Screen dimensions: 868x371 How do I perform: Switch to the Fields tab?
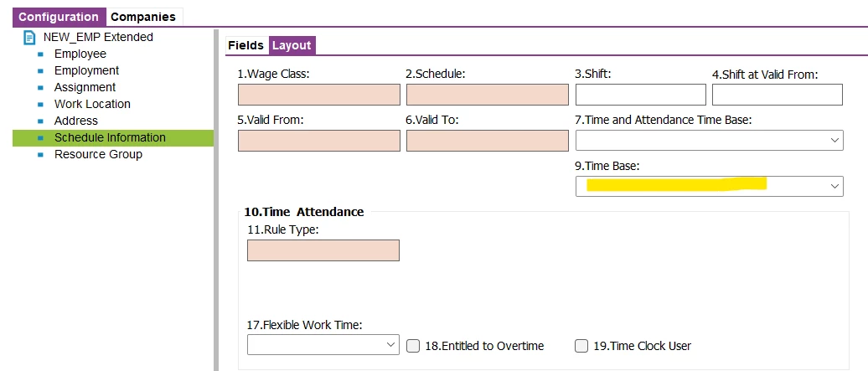[245, 45]
